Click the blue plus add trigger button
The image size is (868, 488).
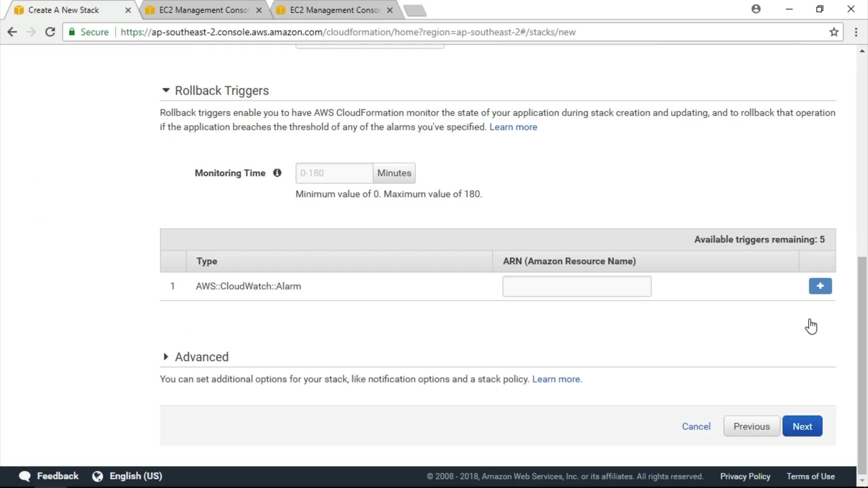point(820,286)
